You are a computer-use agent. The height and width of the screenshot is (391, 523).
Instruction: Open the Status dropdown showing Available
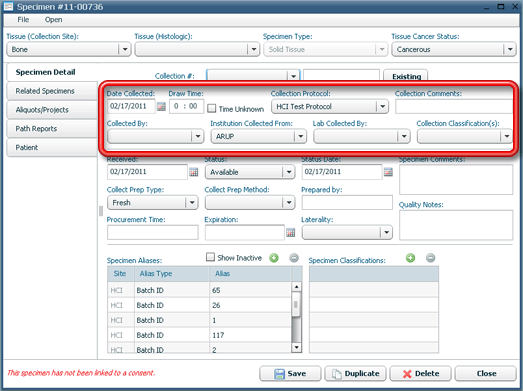(x=289, y=172)
